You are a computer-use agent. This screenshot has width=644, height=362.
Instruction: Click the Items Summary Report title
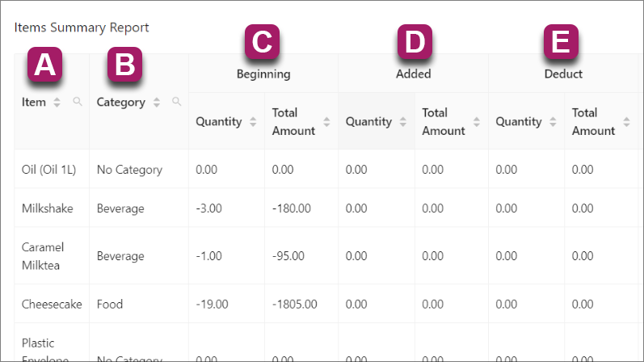[82, 27]
